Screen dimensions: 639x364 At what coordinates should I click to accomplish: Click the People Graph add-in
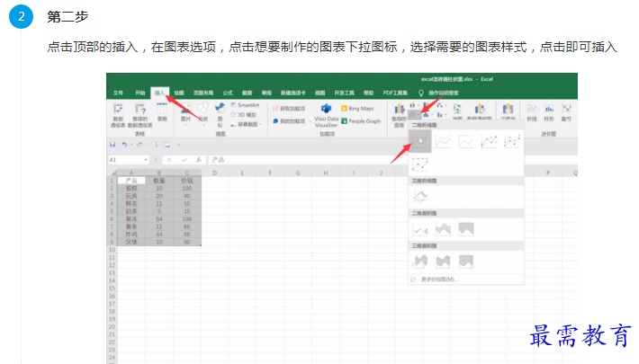361,121
